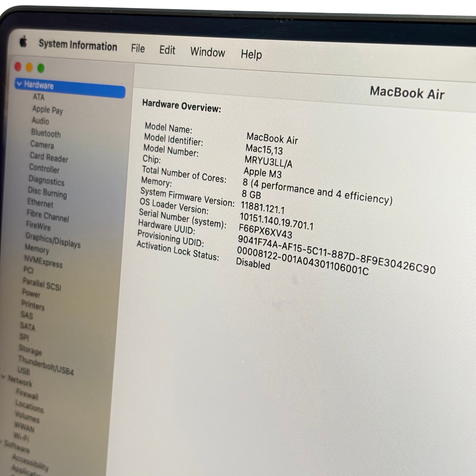Select Fibre Channel in the sidebar
The height and width of the screenshot is (476, 476).
click(48, 216)
